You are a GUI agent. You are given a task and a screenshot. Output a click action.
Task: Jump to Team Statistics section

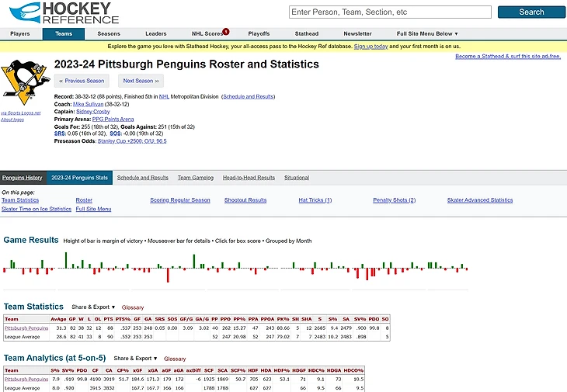coord(20,200)
